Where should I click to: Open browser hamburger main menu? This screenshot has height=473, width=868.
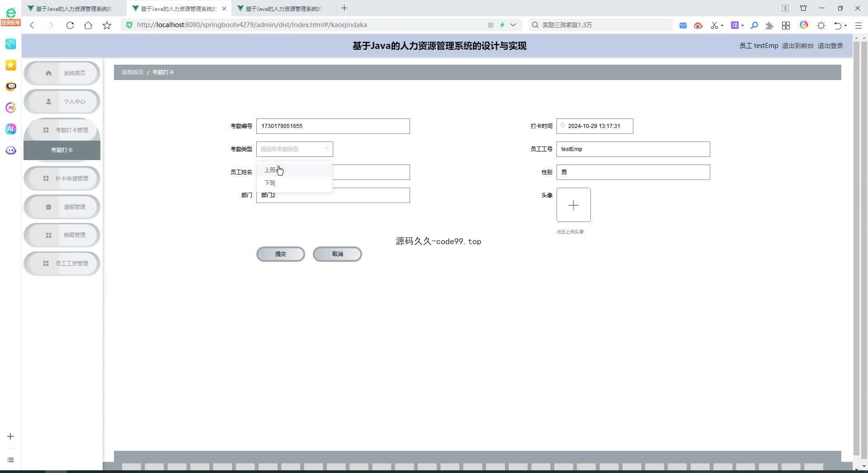(859, 25)
